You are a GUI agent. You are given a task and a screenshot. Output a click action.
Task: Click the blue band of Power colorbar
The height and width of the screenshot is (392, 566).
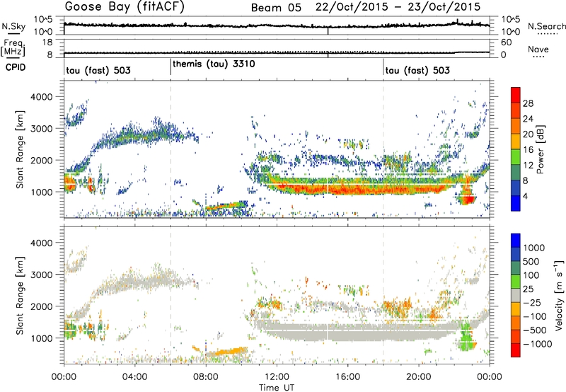[x=516, y=204]
